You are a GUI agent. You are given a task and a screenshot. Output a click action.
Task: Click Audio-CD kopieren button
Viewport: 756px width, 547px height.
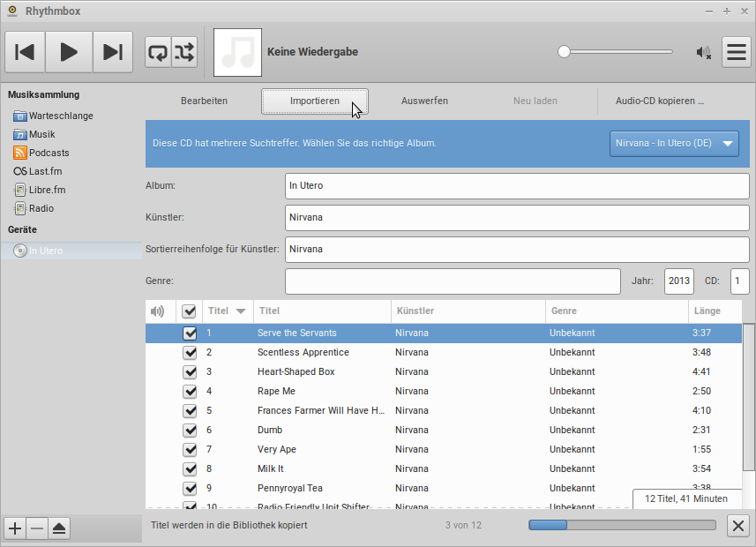(660, 101)
